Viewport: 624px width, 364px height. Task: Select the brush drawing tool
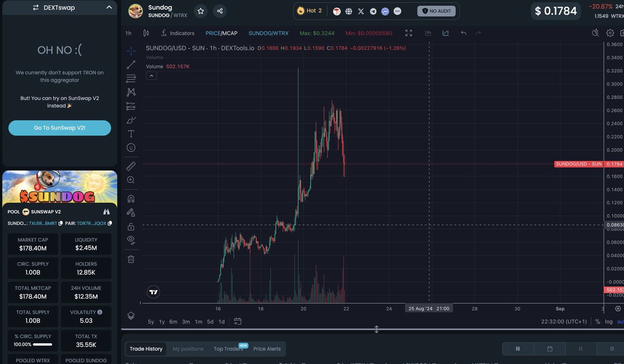tap(131, 120)
